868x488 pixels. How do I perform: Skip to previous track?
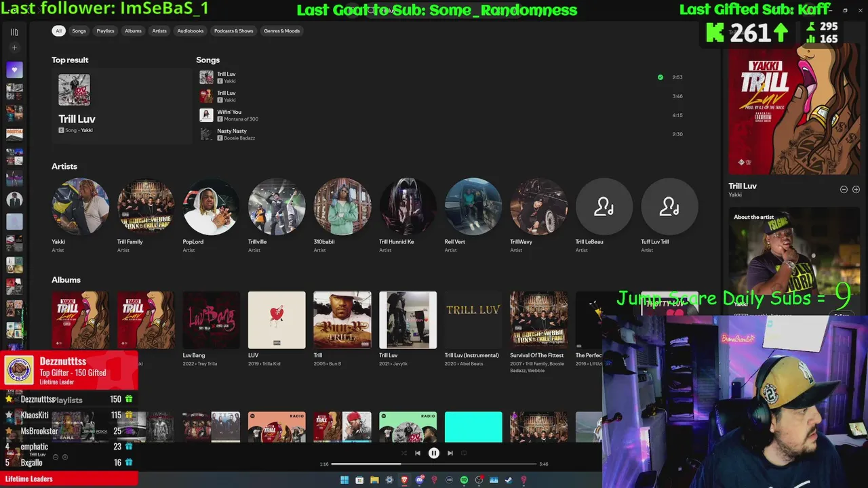click(418, 453)
